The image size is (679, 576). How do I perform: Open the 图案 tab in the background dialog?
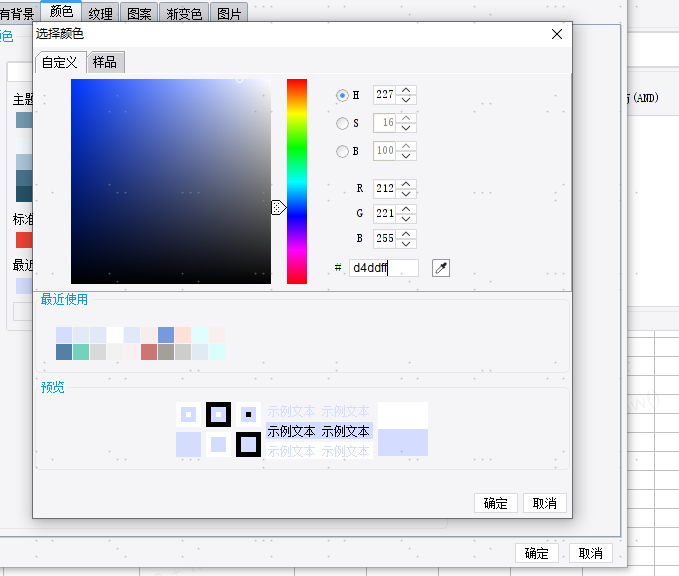click(x=139, y=13)
